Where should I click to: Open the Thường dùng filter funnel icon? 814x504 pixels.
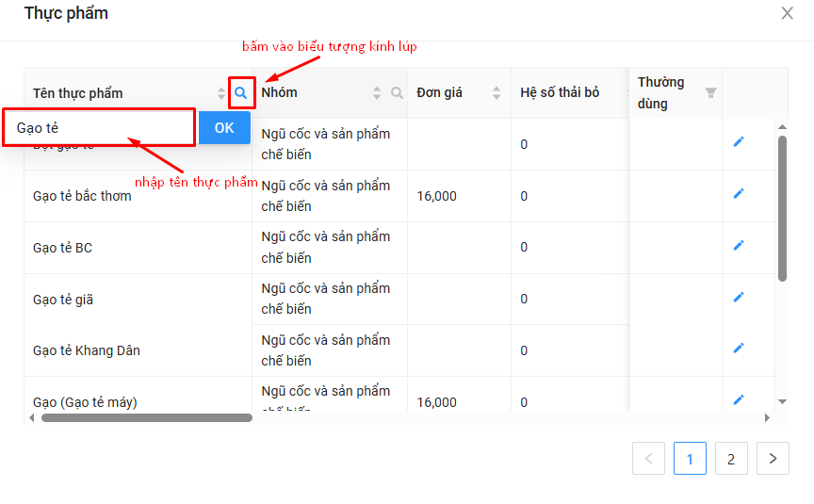(x=710, y=92)
